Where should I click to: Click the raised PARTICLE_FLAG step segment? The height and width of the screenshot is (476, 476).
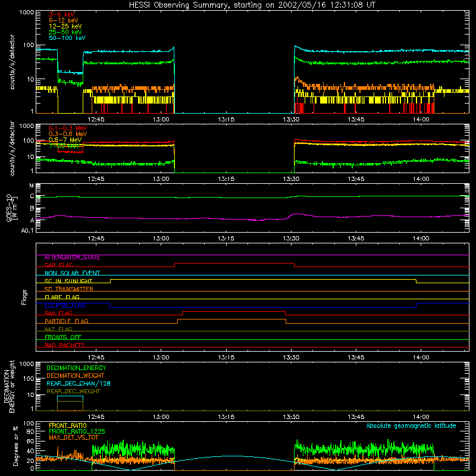pyautogui.click(x=231, y=320)
